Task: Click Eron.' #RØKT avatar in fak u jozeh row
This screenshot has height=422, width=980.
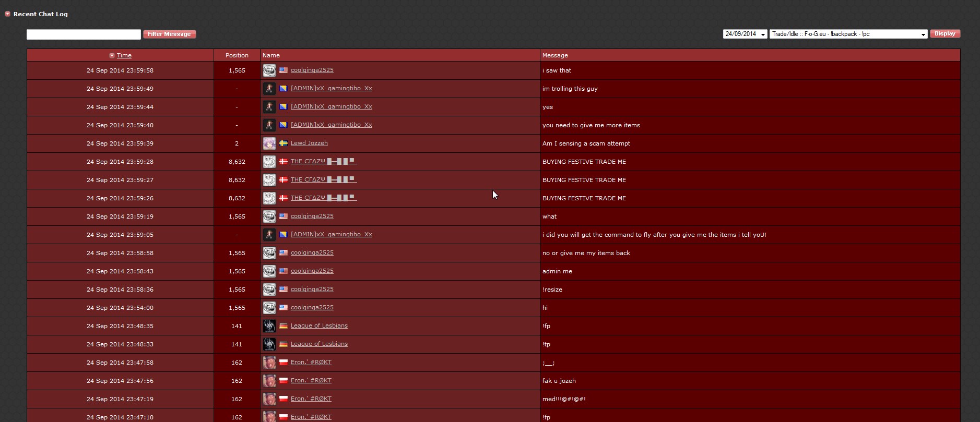Action: (x=269, y=381)
